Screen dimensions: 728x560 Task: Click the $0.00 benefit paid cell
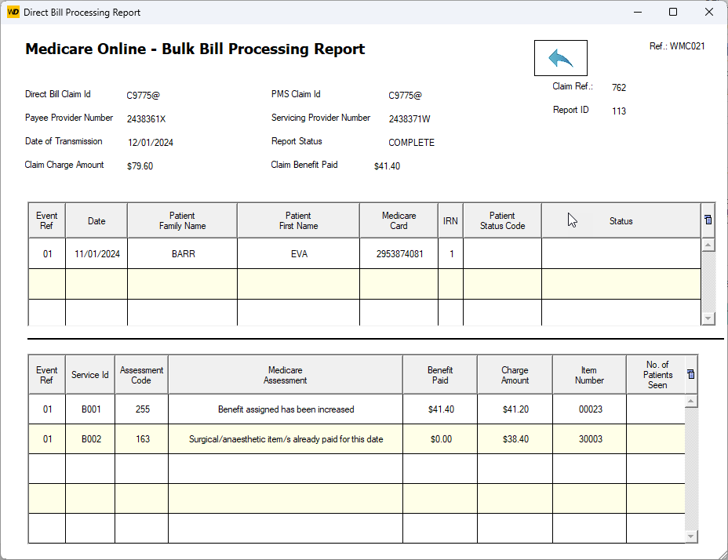click(x=441, y=438)
